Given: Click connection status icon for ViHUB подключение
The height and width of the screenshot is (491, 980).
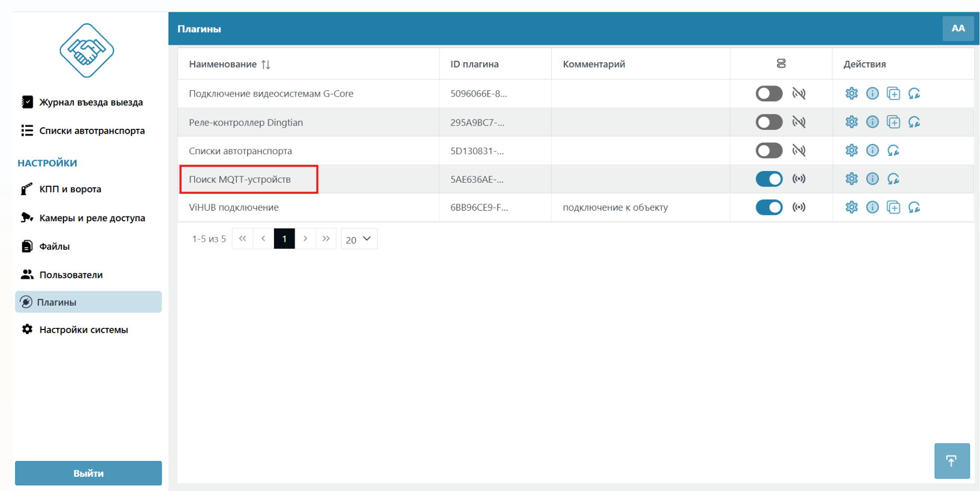Looking at the screenshot, I should 799,207.
